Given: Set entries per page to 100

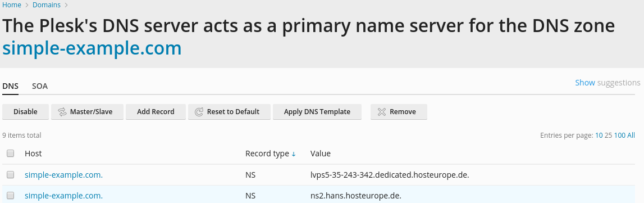Looking at the screenshot, I should pos(620,135).
